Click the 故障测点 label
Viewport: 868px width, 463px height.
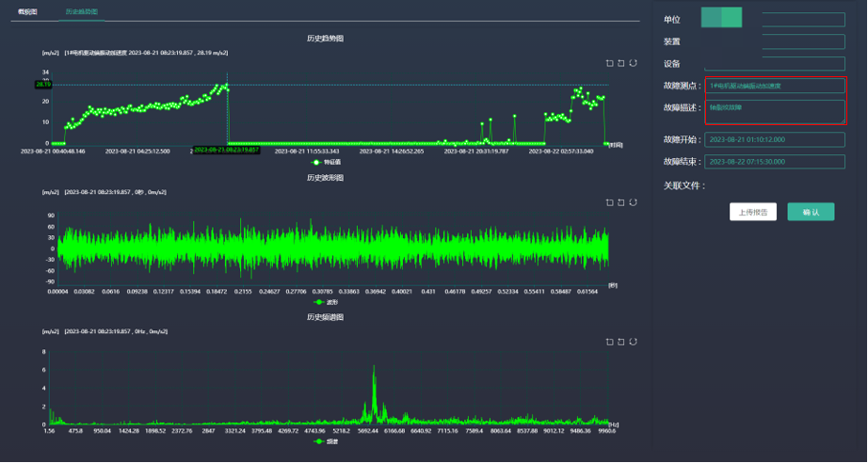(x=683, y=86)
